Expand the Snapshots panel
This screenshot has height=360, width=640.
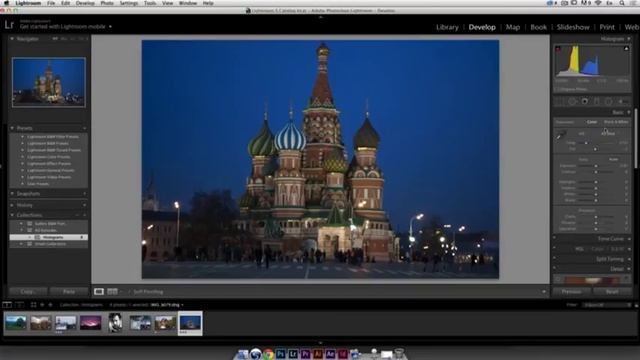click(12, 193)
